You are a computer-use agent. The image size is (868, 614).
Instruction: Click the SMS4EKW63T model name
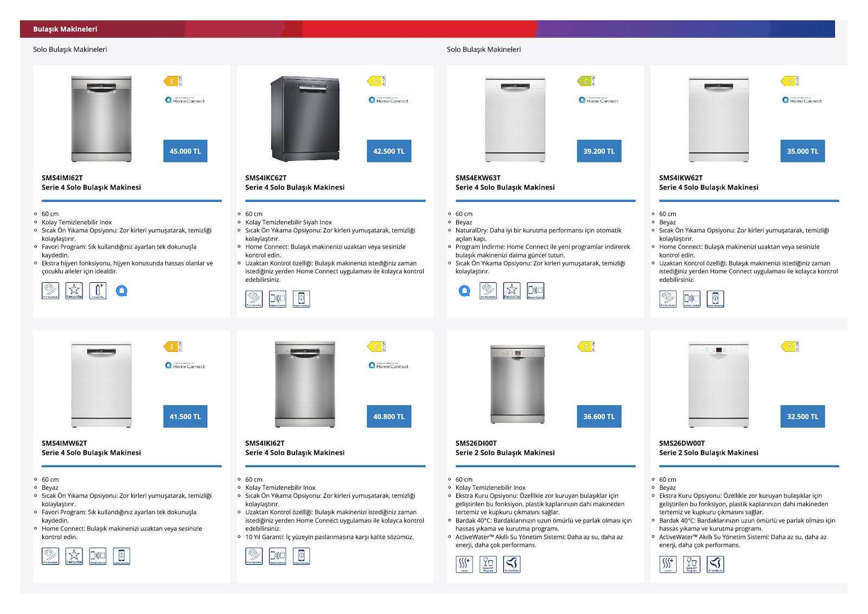478,178
